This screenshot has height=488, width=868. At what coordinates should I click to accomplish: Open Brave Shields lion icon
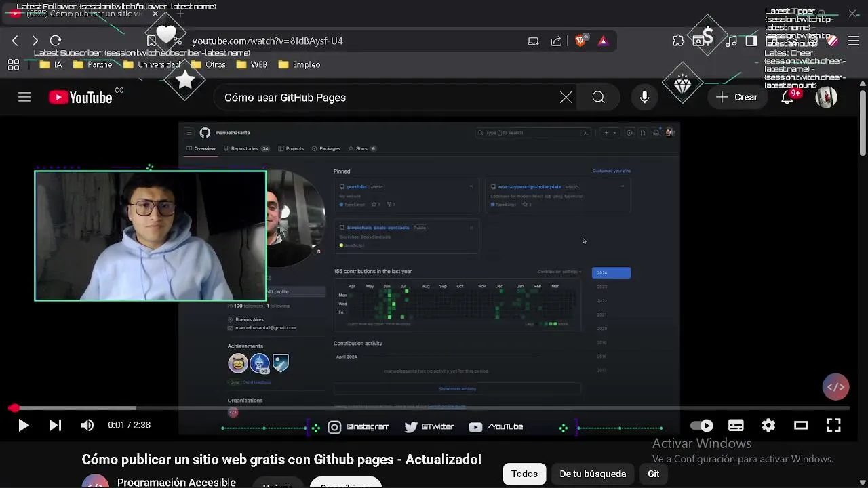[x=580, y=41]
